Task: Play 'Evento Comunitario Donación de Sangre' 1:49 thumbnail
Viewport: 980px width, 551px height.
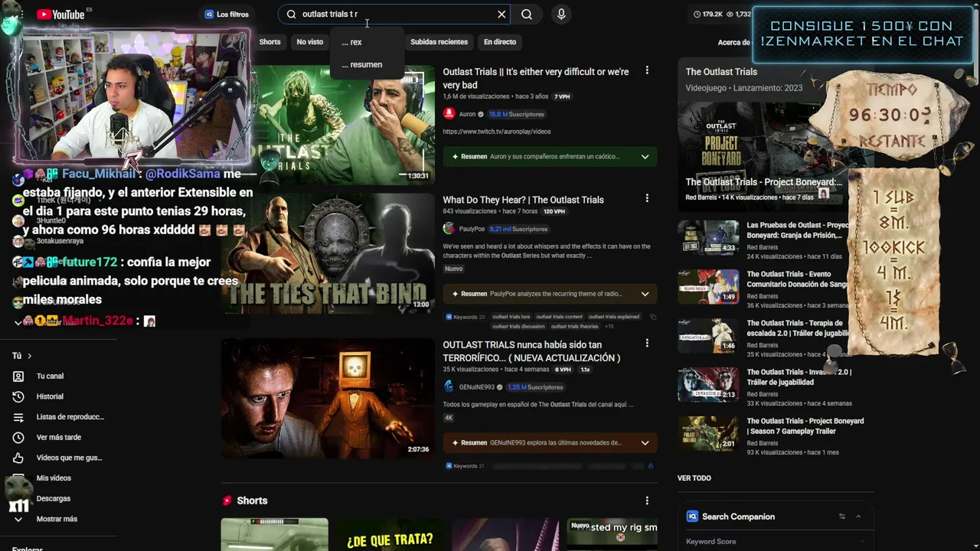Action: tap(708, 286)
